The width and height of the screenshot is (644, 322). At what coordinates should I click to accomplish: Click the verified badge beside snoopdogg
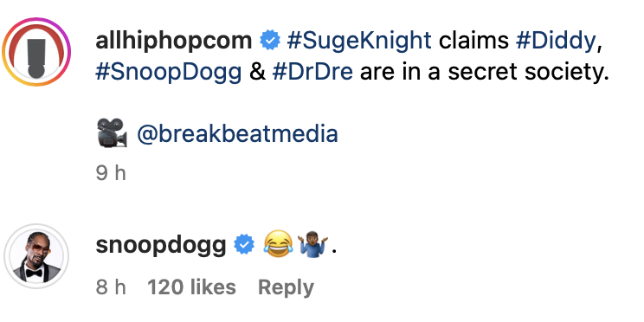click(244, 245)
